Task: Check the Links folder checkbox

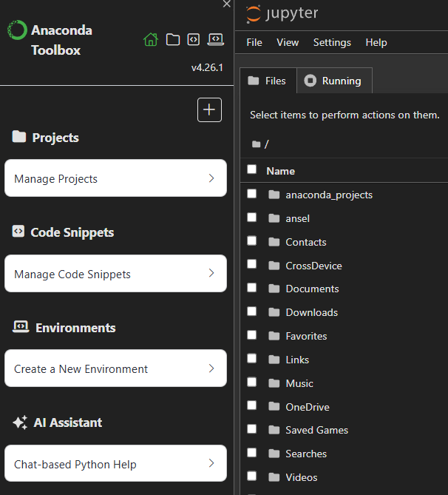Action: click(x=252, y=359)
